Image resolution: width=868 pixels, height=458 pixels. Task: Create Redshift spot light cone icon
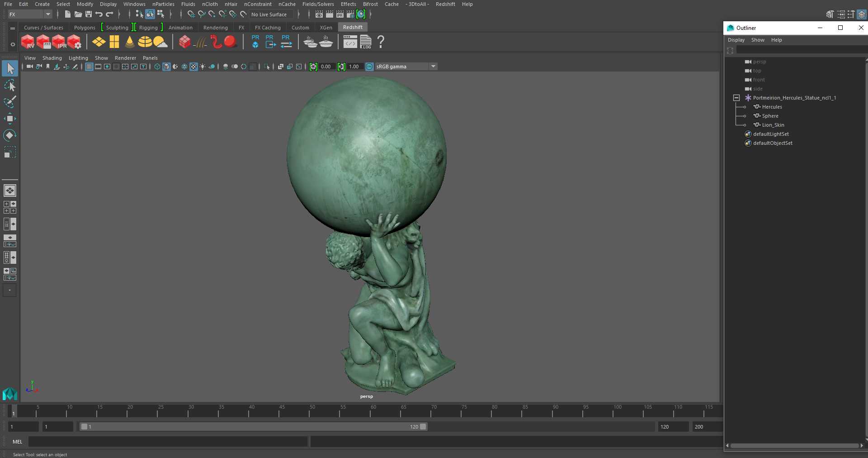click(x=130, y=42)
